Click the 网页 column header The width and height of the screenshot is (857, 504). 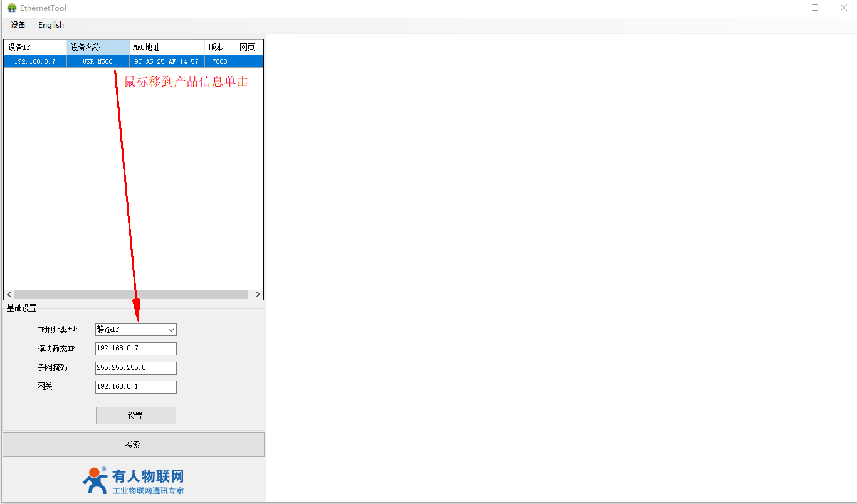point(248,48)
